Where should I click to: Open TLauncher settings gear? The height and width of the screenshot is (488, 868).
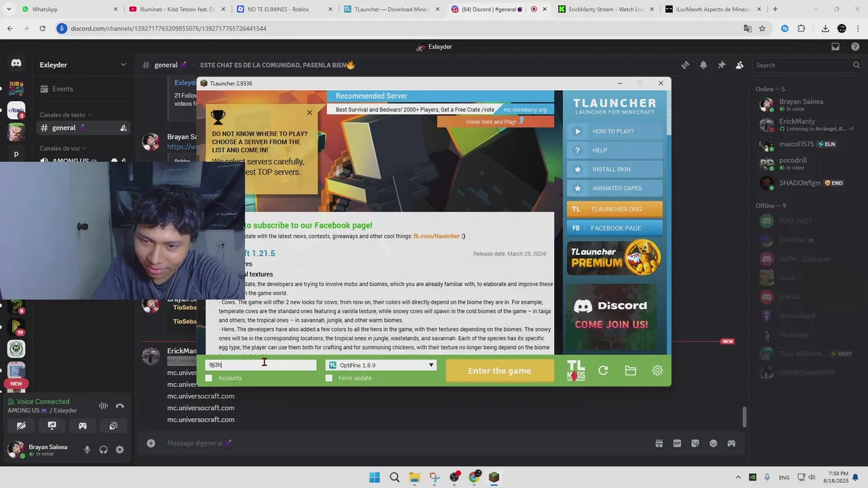pos(657,371)
